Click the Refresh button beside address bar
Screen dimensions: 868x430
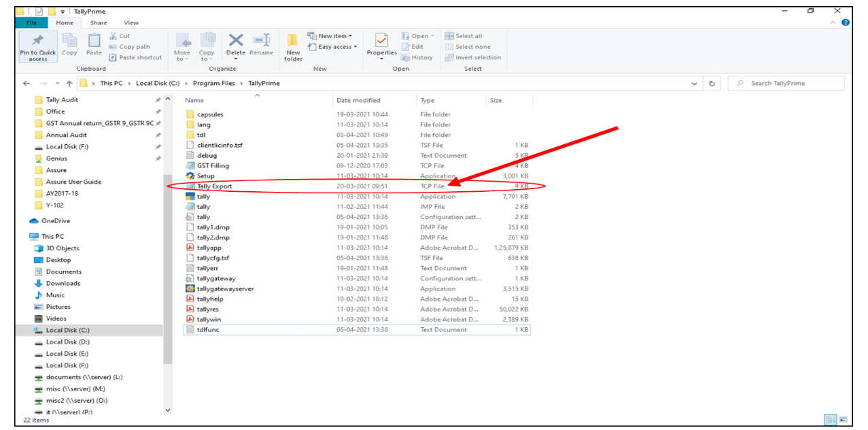coord(712,84)
